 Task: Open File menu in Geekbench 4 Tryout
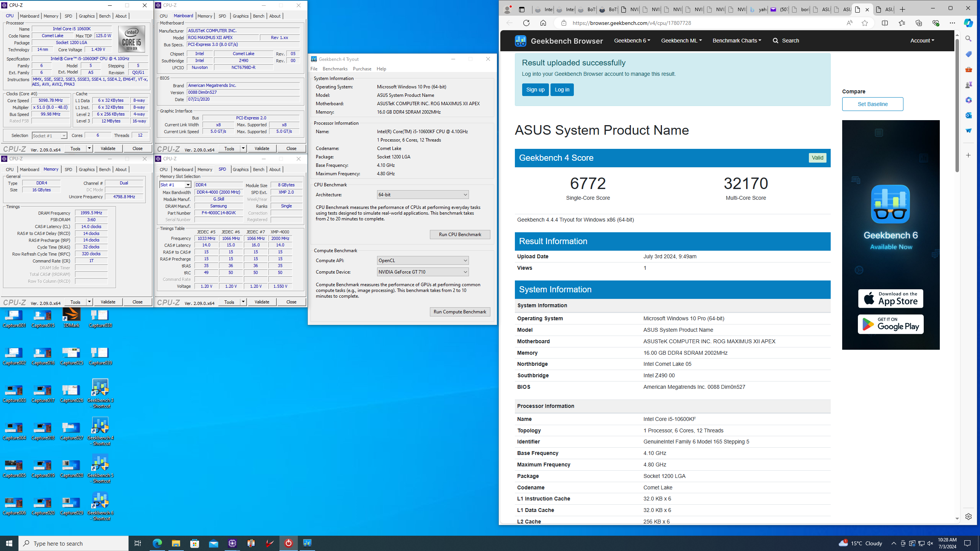[x=314, y=69]
